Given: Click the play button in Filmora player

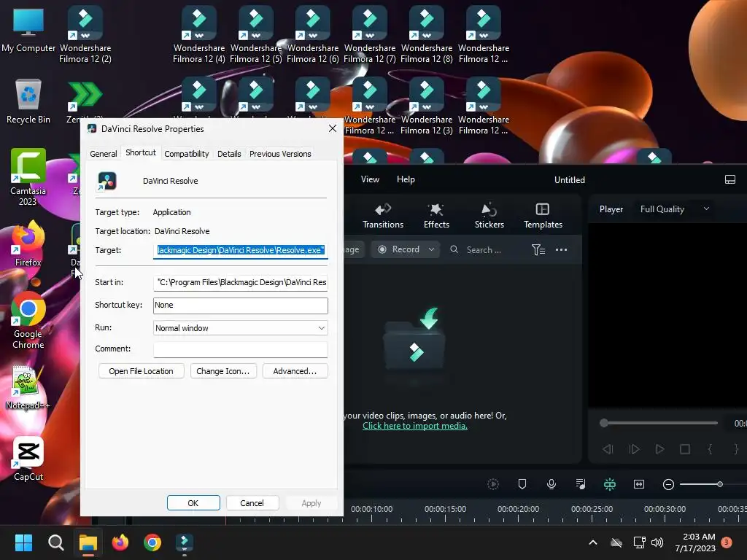Looking at the screenshot, I should pos(659,449).
